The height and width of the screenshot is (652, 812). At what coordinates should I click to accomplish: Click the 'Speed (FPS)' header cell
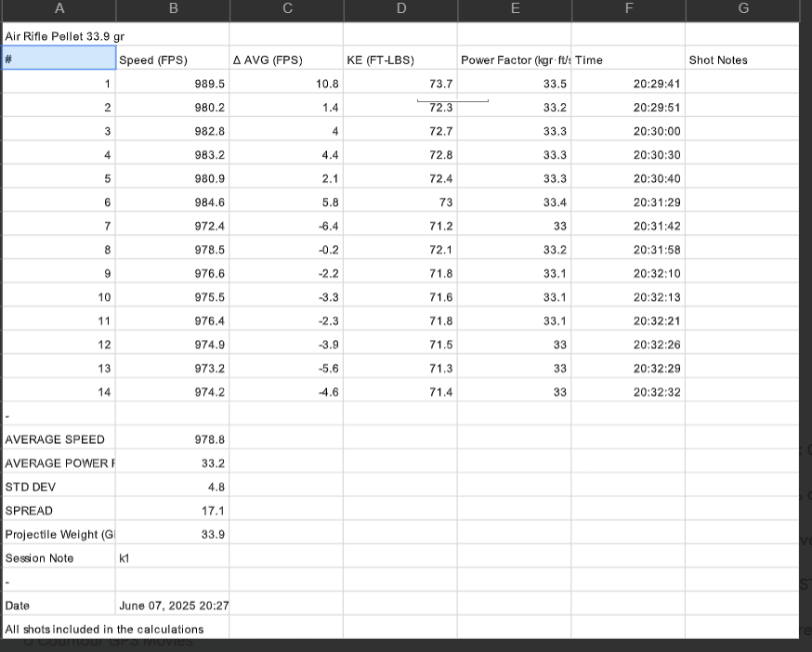173,59
